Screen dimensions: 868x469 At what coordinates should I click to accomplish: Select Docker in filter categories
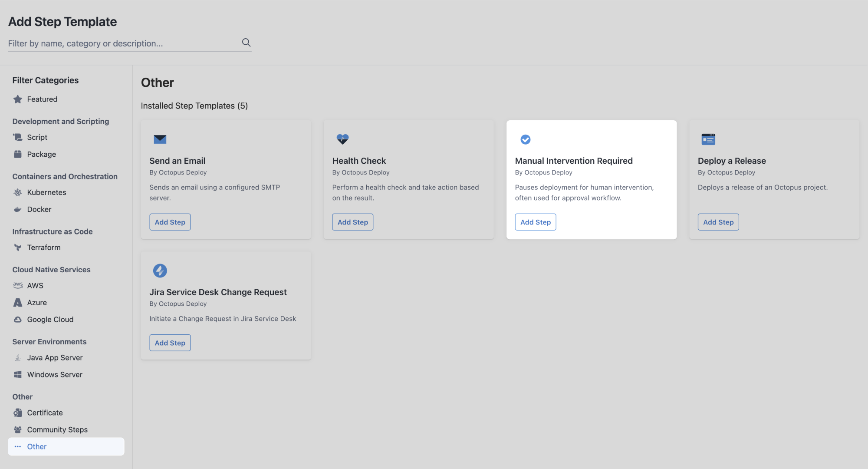pos(66,209)
